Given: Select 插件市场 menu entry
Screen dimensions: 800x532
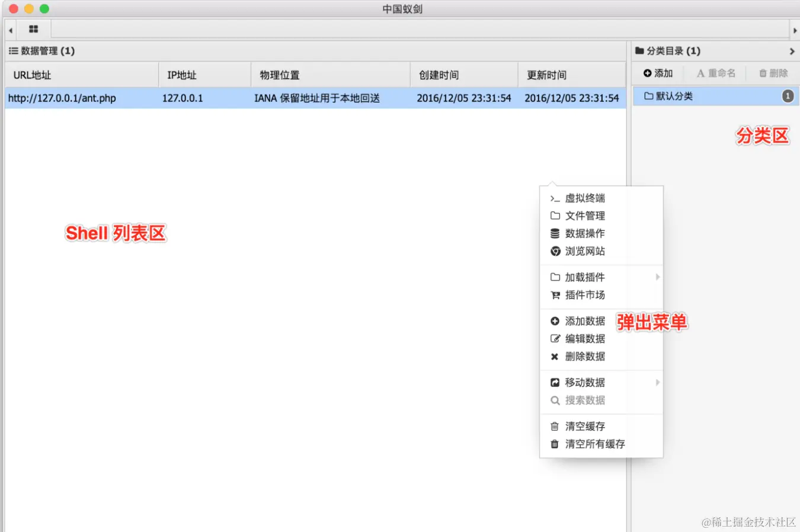Looking at the screenshot, I should point(601,295).
